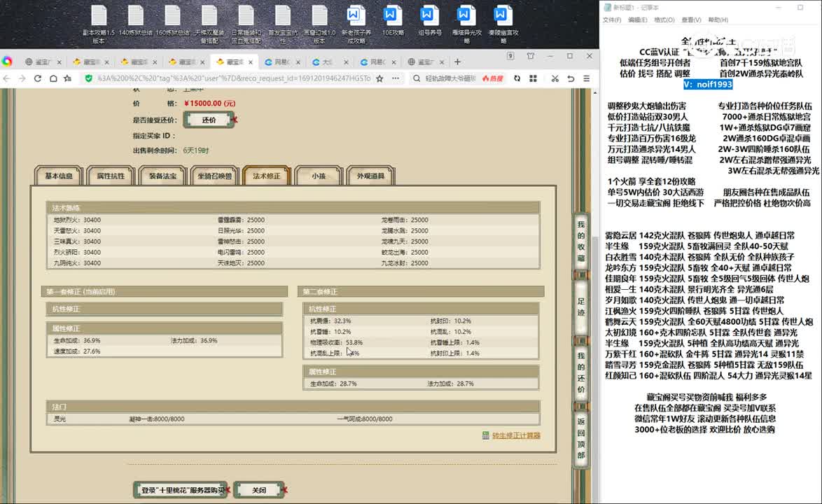Screen dimensions: 822x504
Task: Click the 足迹 side button
Action: (x=581, y=307)
